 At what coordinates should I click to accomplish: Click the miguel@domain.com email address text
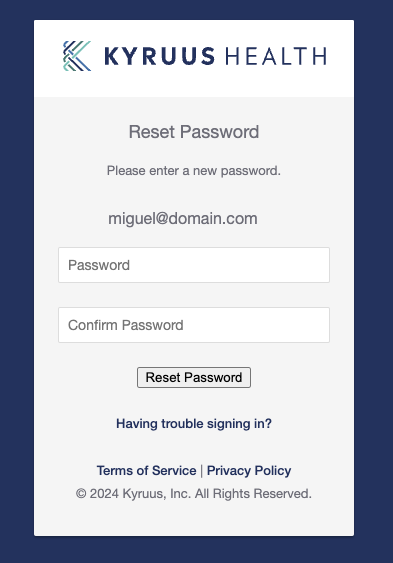(183, 219)
